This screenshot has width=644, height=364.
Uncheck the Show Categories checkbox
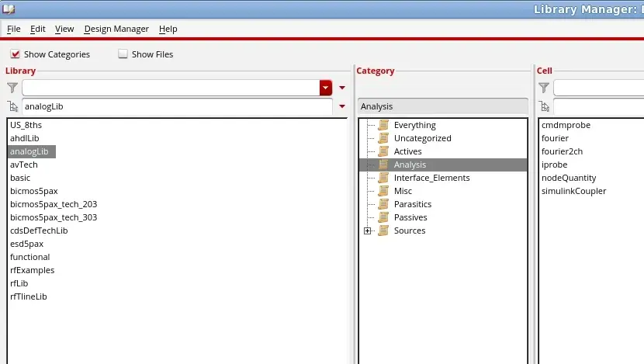coord(16,54)
